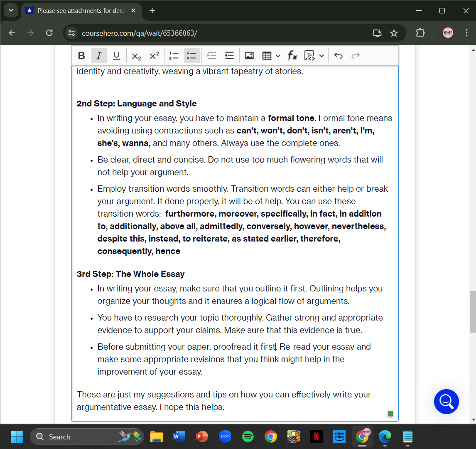Redo the last undone change
Viewport: 476px width, 449px height.
pyautogui.click(x=356, y=55)
